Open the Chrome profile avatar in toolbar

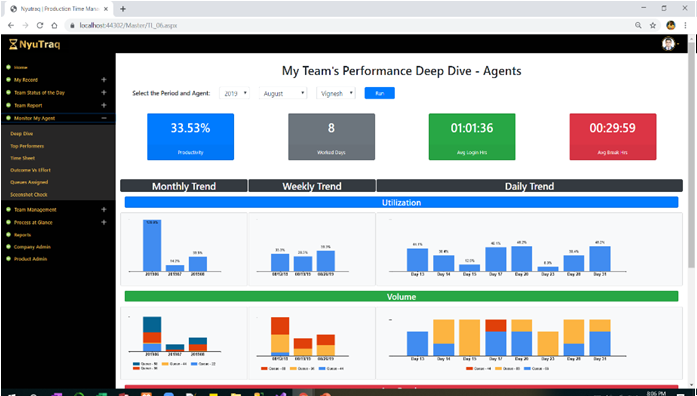coord(671,25)
